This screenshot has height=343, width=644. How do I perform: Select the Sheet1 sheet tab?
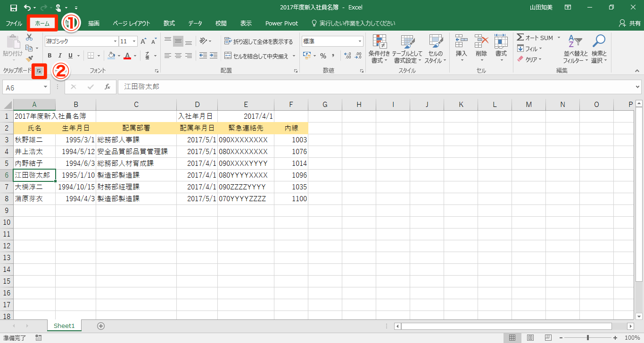(64, 326)
